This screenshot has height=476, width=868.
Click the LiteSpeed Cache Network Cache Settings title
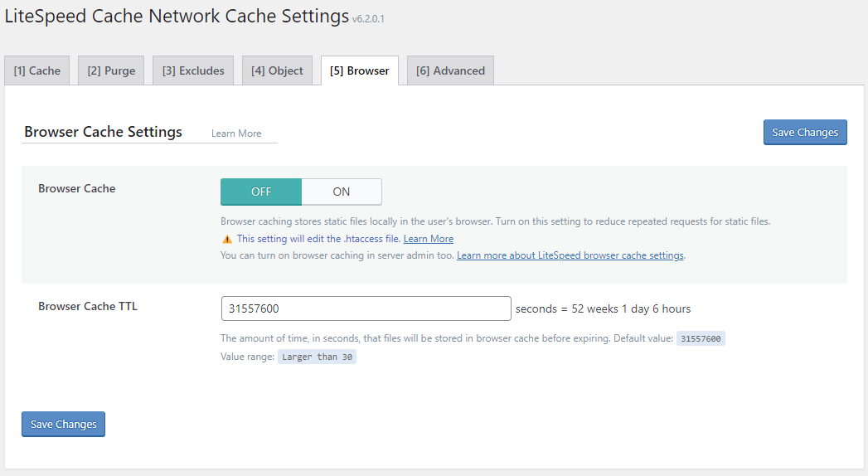point(177,16)
